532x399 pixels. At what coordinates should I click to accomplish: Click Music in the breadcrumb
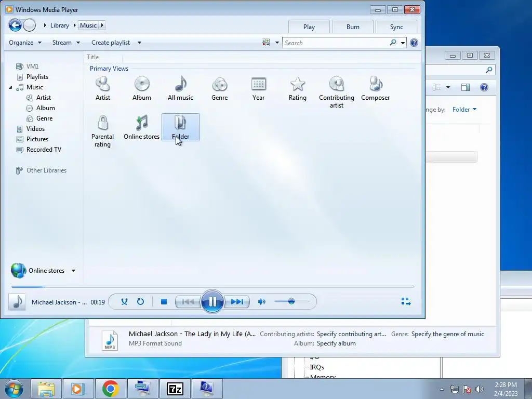tap(88, 25)
